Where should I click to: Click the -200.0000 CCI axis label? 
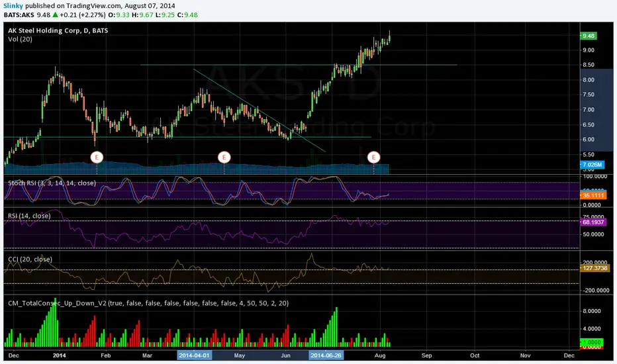(x=594, y=291)
